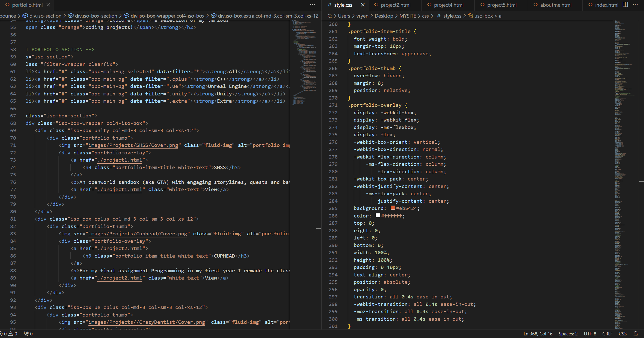Viewport: 644px width, 338px height.
Task: Click 'Unreal Engine' filter text on line 63
Action: [227, 86]
